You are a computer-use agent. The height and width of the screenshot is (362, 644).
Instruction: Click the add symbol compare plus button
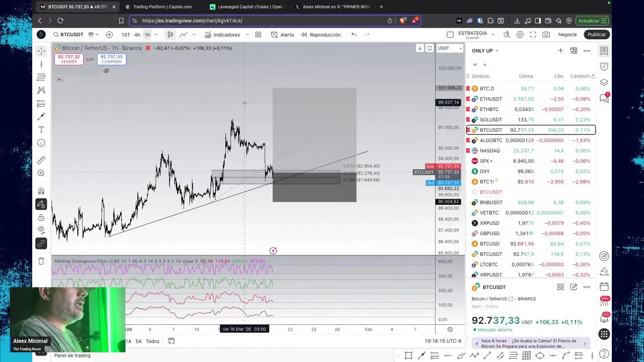coord(109,35)
